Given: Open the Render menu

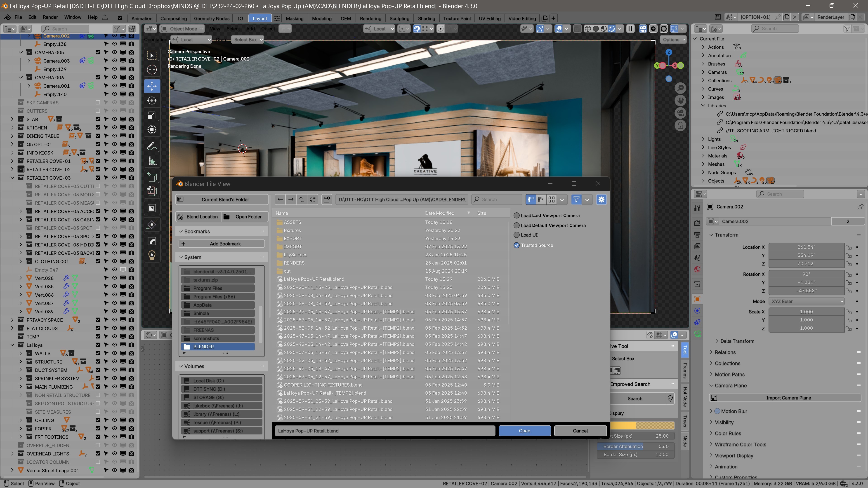Looking at the screenshot, I should tap(50, 17).
